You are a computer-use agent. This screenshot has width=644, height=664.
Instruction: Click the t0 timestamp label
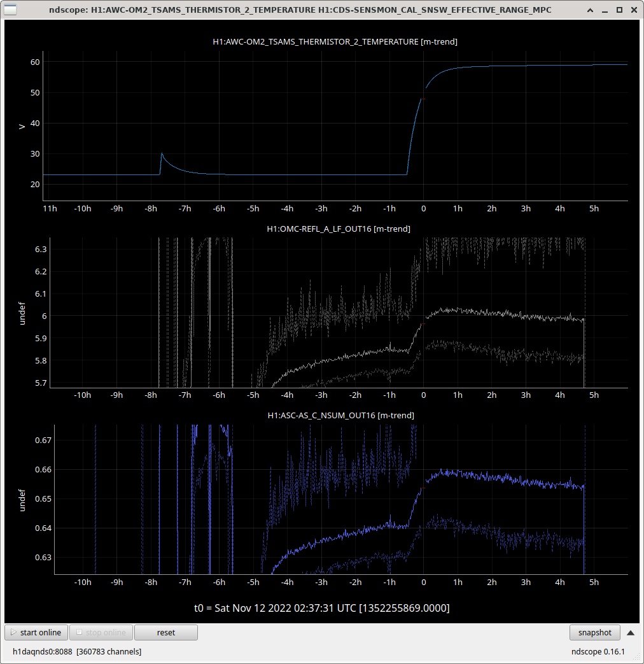tap(322, 608)
